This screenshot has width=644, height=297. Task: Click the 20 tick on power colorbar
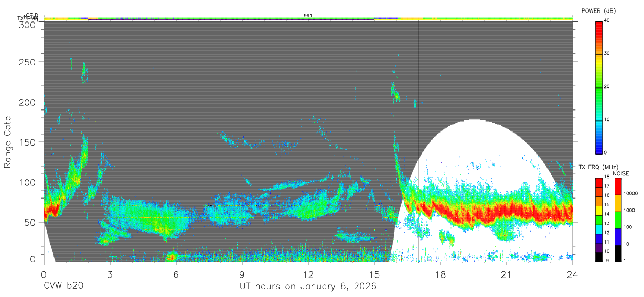(607, 86)
